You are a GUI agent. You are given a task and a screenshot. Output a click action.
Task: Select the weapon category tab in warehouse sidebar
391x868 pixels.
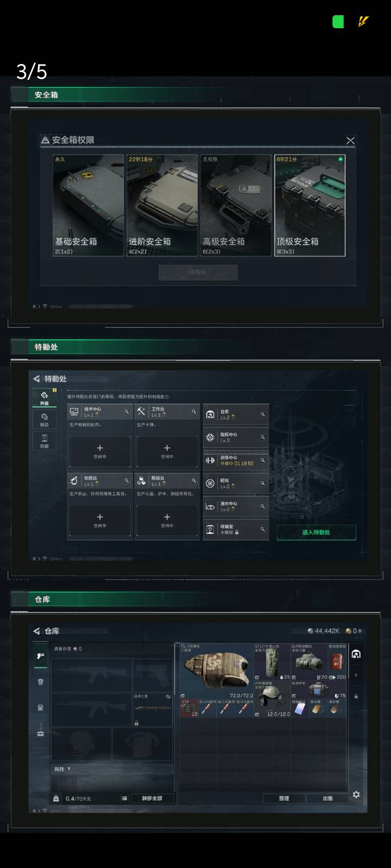click(x=40, y=656)
